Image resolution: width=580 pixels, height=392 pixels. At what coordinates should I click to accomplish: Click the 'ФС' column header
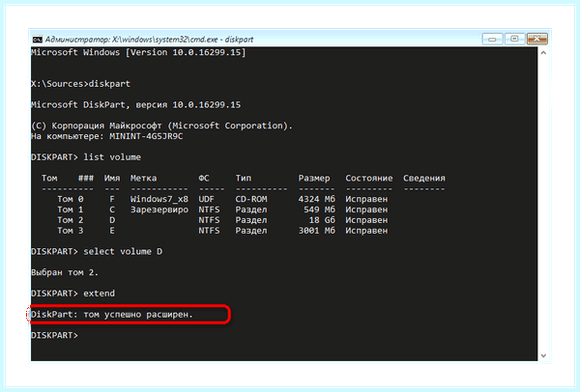pyautogui.click(x=204, y=178)
